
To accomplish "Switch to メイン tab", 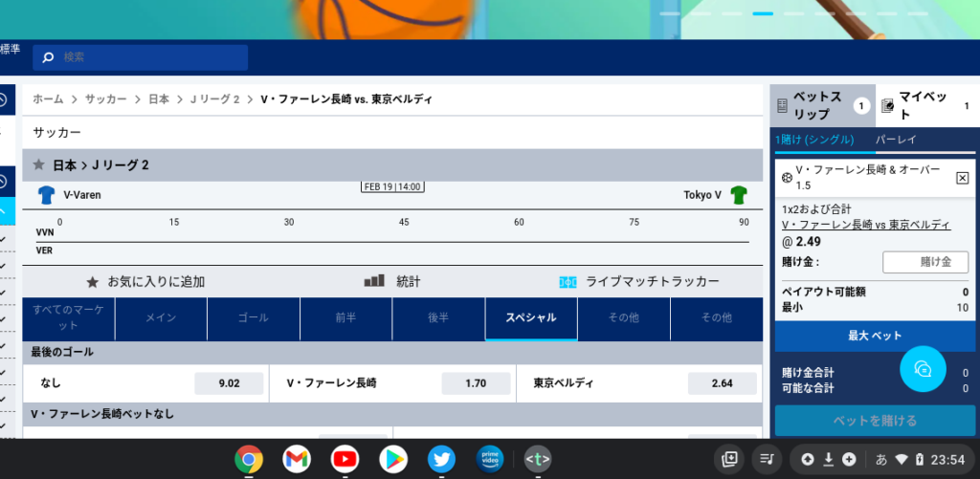I will [161, 317].
